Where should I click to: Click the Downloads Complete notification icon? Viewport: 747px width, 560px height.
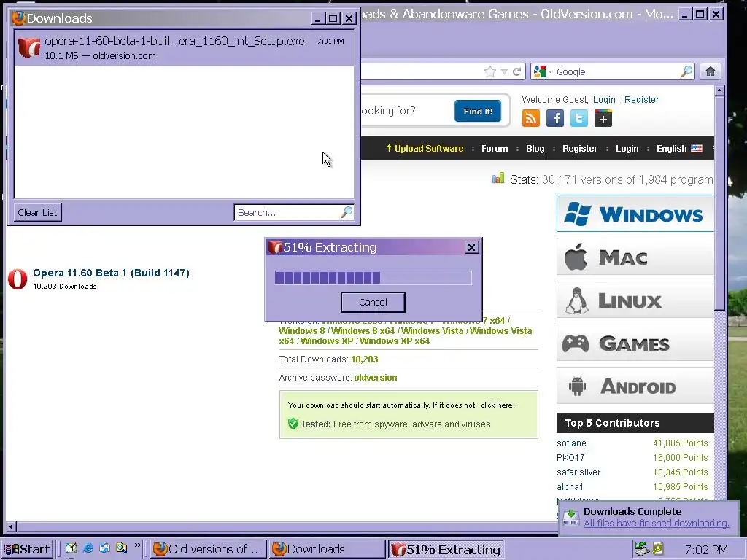click(x=570, y=517)
